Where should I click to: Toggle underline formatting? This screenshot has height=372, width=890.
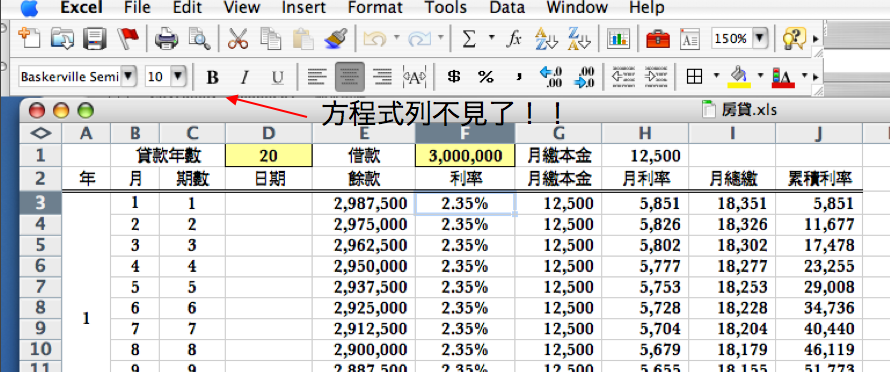coord(277,77)
